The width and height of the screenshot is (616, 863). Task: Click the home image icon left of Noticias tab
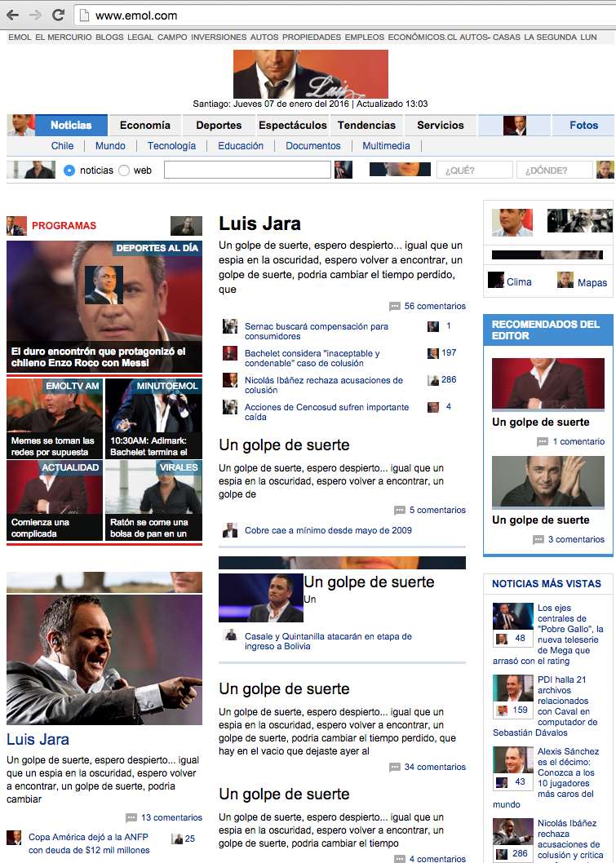pos(21,125)
